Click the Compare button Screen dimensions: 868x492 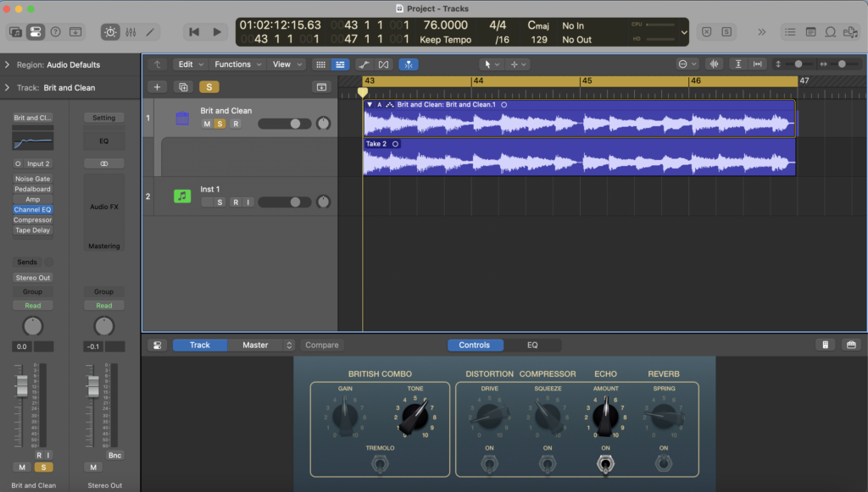[321, 345]
